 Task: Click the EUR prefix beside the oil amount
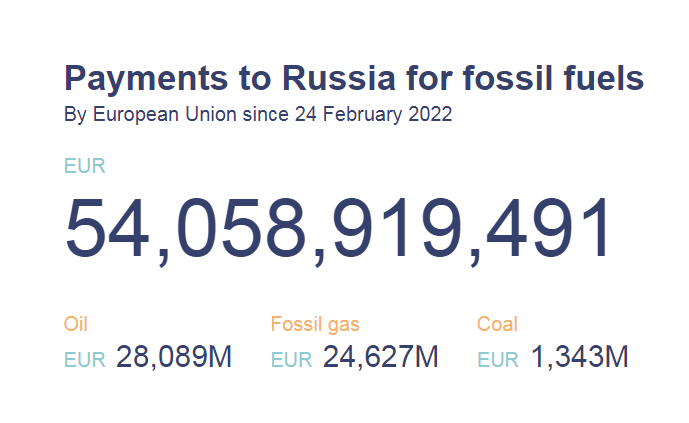[85, 360]
